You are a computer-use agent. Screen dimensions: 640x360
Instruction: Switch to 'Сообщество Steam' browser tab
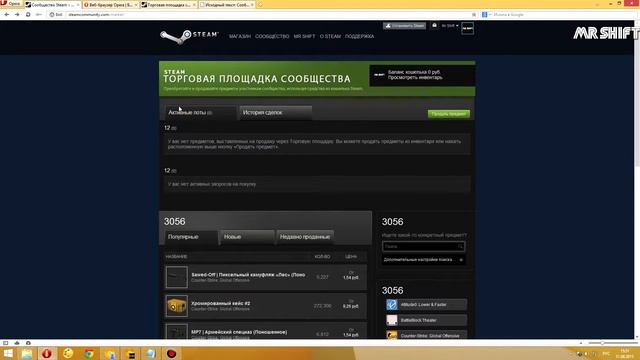(x=52, y=4)
